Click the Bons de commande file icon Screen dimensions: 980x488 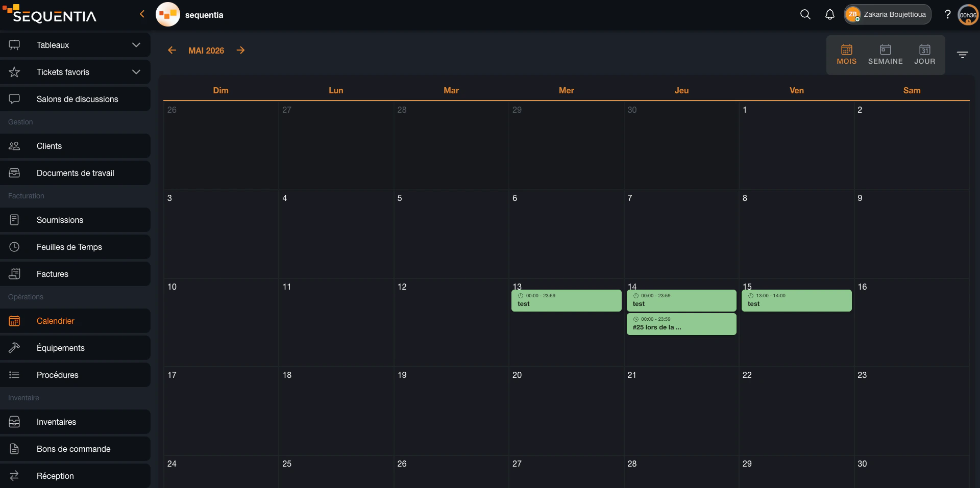[x=14, y=449]
